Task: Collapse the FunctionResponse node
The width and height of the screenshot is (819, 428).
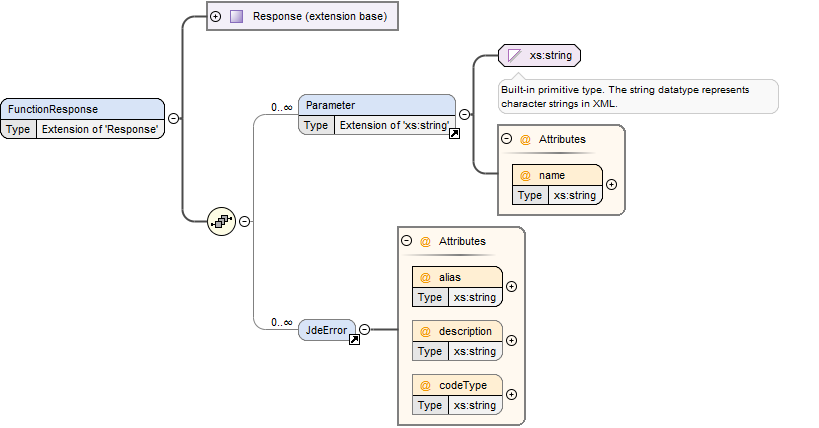Action: (x=173, y=118)
